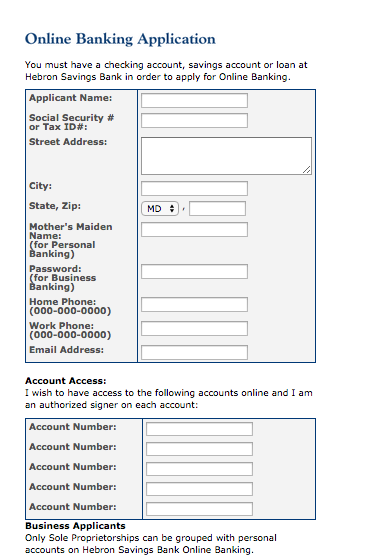
Task: Focus the fourth Account Number field
Action: point(199,489)
